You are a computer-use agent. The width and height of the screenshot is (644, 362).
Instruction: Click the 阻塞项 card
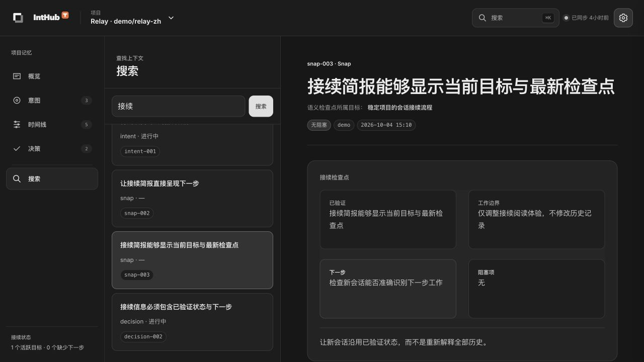click(536, 289)
